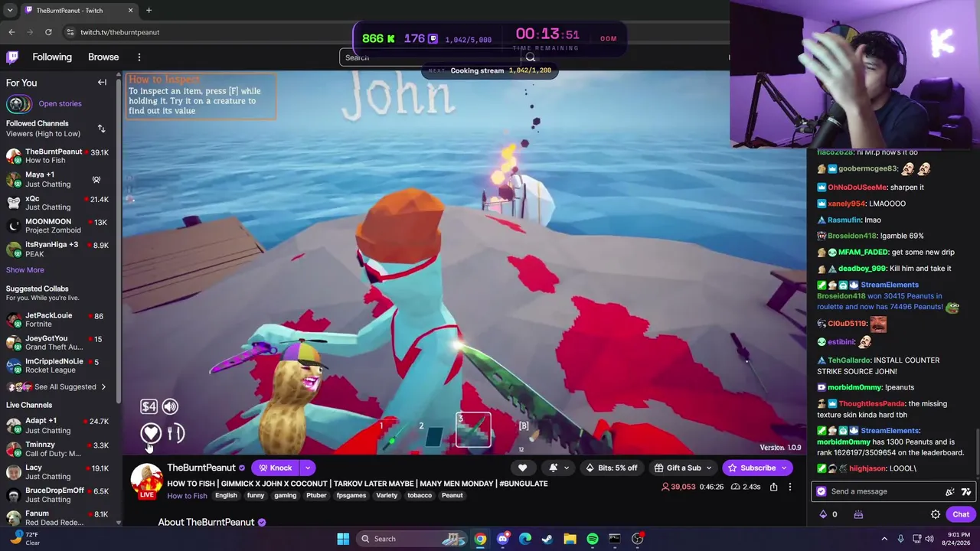This screenshot has width=980, height=551.
Task: Collapse the For You sidebar
Action: pos(102,83)
